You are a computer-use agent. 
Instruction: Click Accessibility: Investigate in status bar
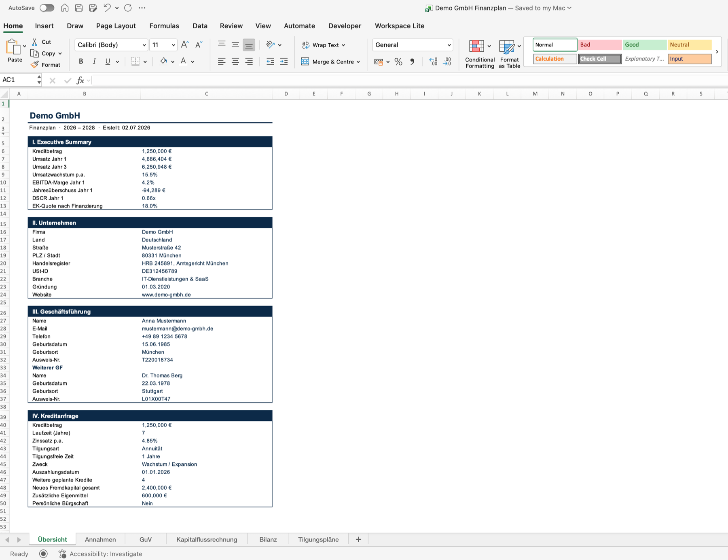click(101, 554)
